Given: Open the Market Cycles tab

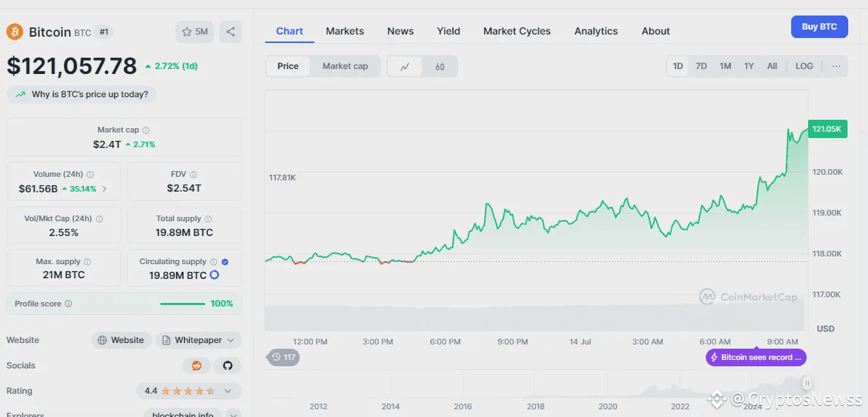Looking at the screenshot, I should [x=517, y=31].
